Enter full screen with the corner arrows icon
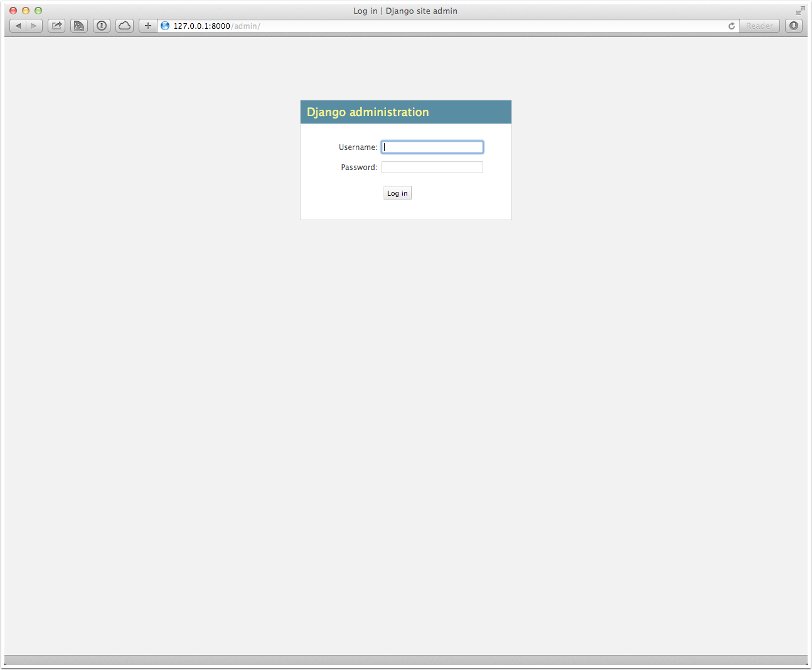812x670 pixels. [x=800, y=11]
